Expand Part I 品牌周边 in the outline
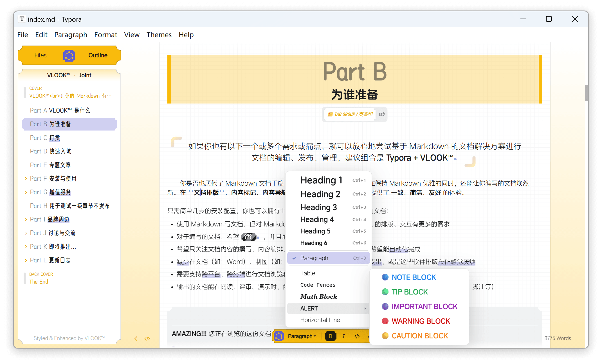The image size is (602, 364). (26, 219)
